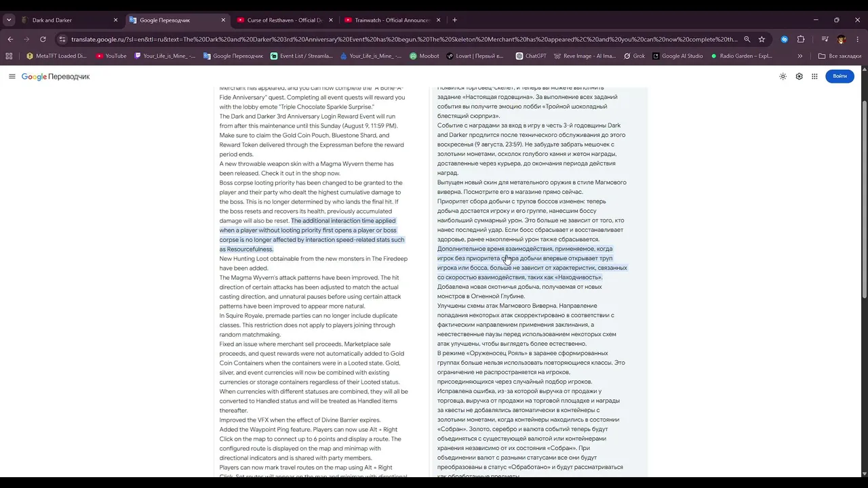This screenshot has height=488, width=868.
Task: Expand the hidden bookmarks overflow chevron
Action: pyautogui.click(x=800, y=56)
